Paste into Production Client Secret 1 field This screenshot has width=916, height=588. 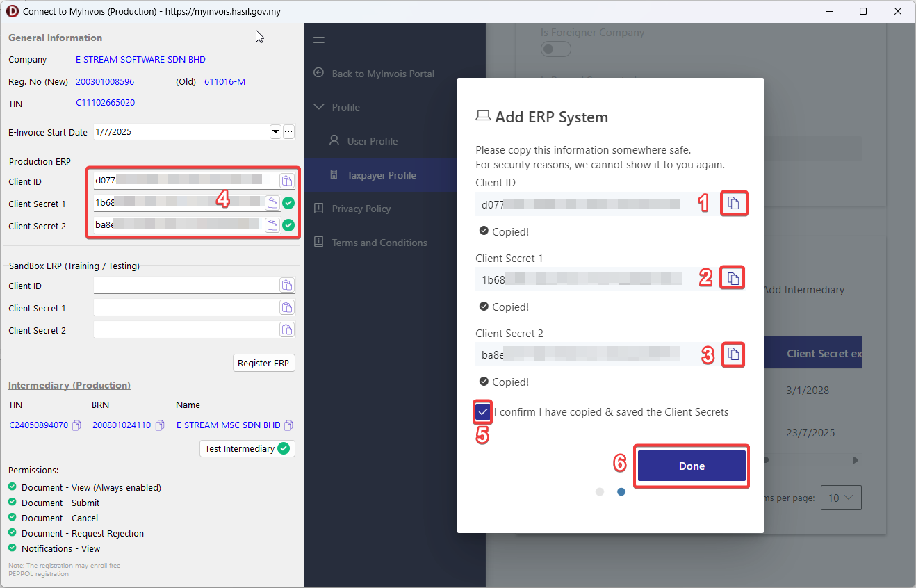pos(272,203)
